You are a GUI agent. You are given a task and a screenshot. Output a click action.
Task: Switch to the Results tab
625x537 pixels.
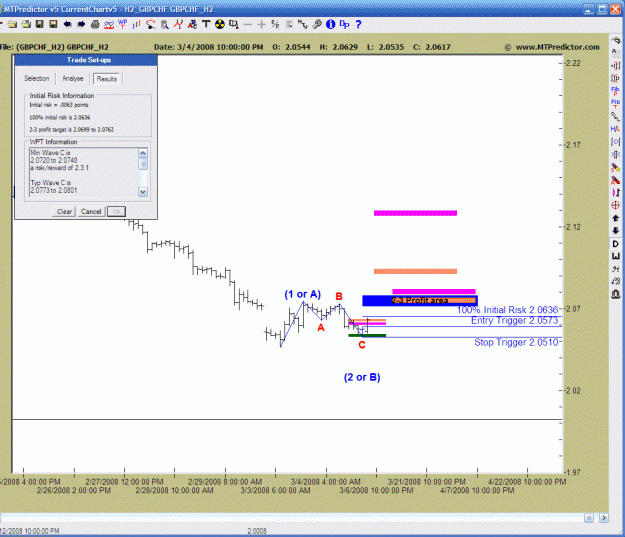point(107,79)
